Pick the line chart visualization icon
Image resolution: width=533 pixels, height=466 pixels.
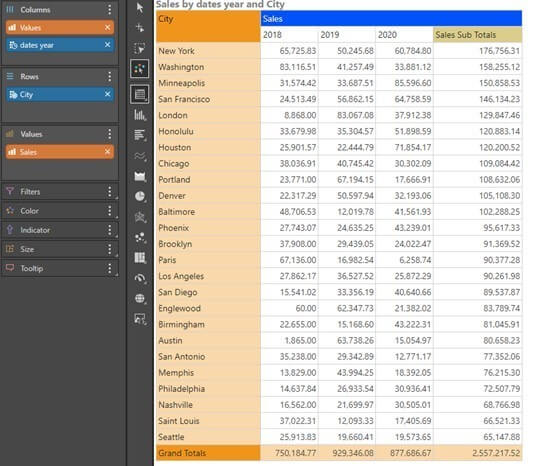click(140, 156)
